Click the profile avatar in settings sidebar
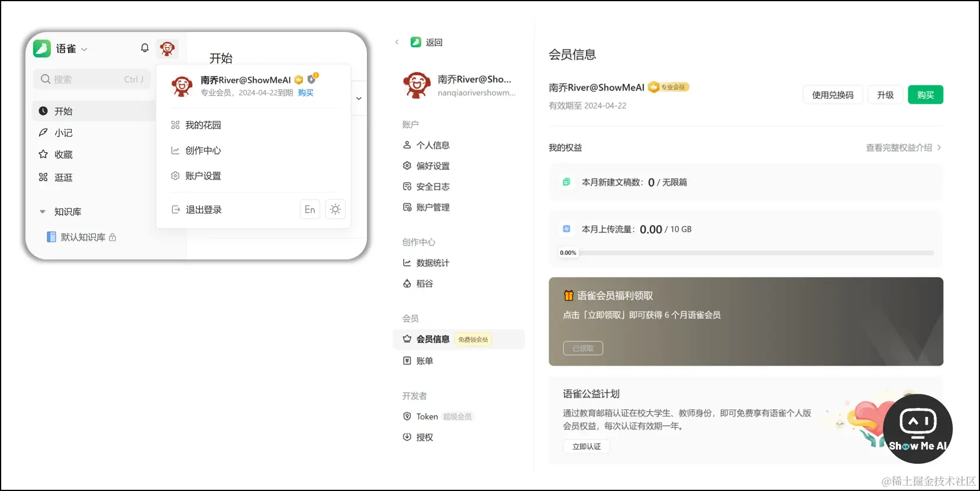 [x=417, y=85]
